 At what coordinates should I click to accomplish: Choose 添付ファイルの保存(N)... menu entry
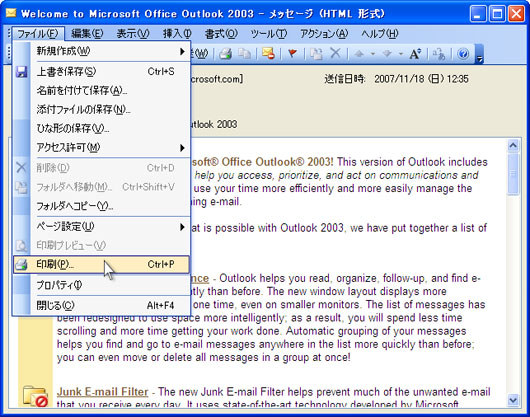tap(101, 109)
